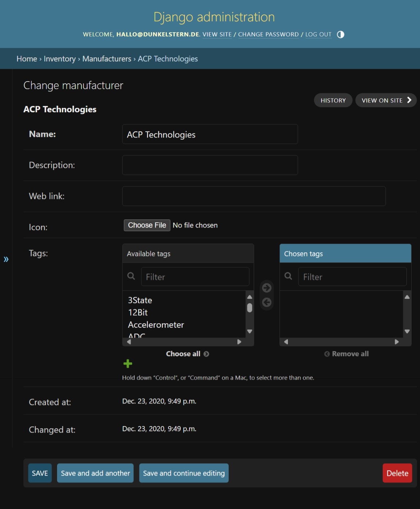
Task: Click the Created at date value
Action: 159,401
